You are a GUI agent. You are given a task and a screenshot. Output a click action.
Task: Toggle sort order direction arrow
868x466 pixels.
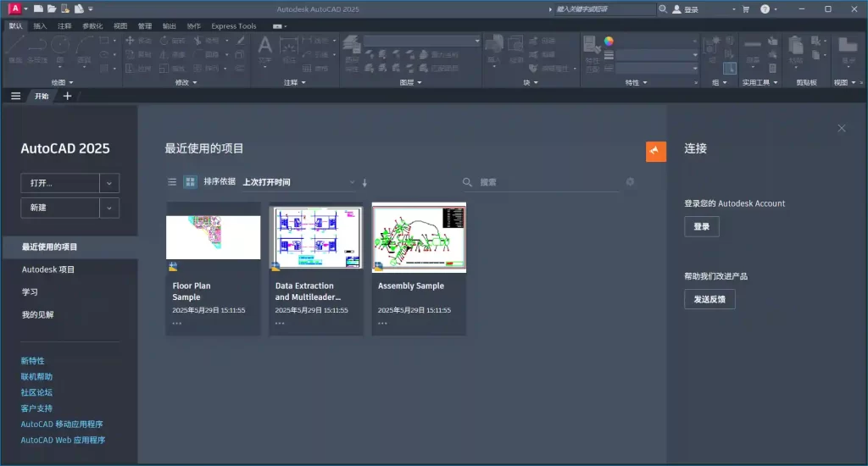click(365, 182)
